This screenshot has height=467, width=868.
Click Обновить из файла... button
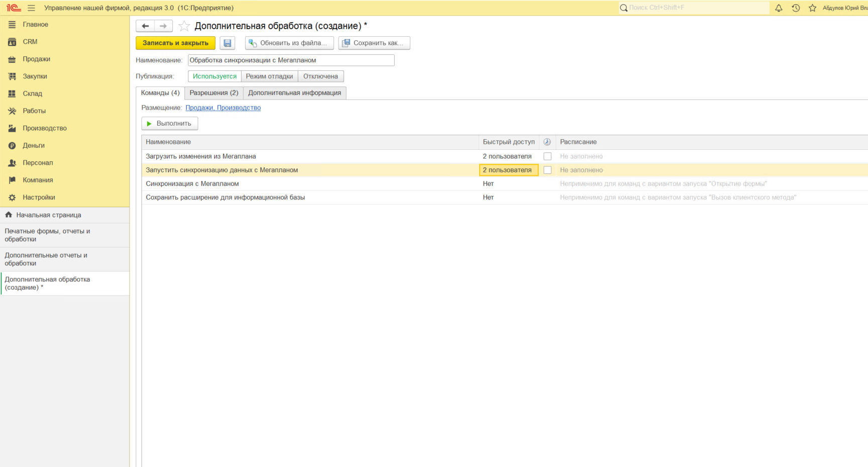(x=289, y=43)
